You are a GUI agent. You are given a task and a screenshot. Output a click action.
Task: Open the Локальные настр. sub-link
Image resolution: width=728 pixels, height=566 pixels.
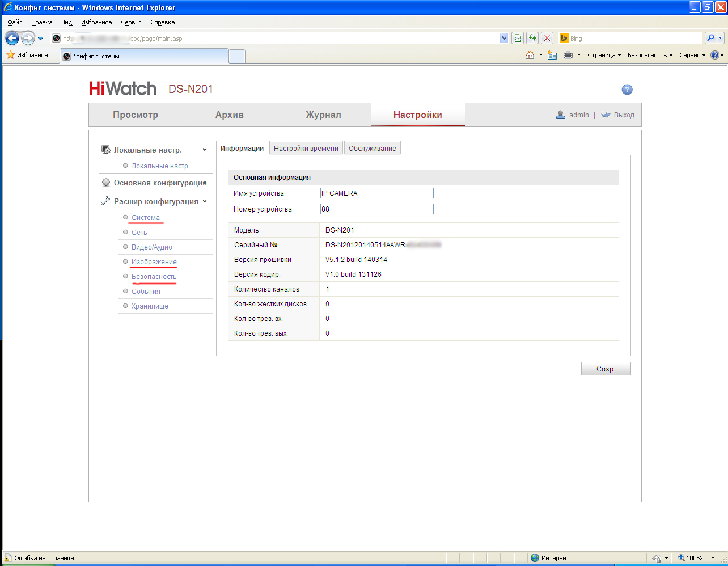tap(160, 166)
